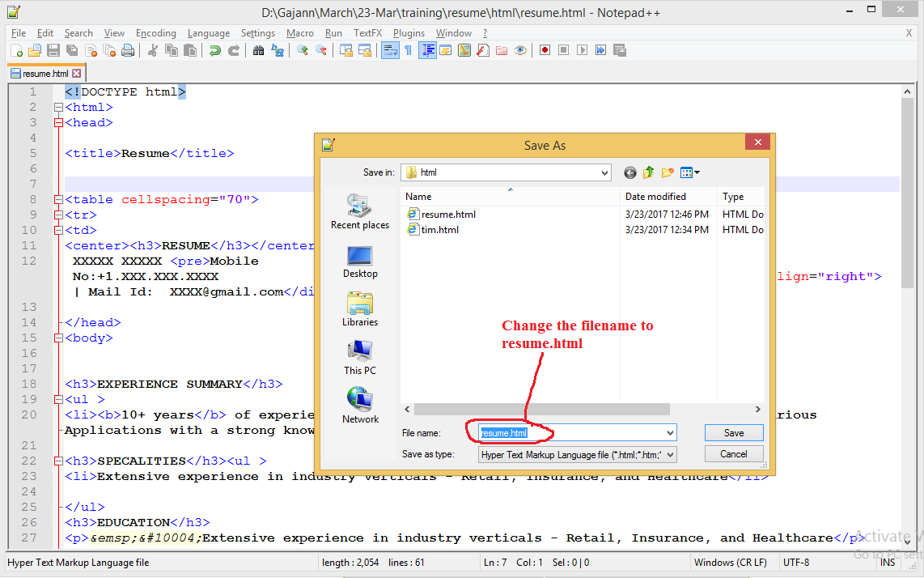Redo the edit via toolbar arrow

233,51
